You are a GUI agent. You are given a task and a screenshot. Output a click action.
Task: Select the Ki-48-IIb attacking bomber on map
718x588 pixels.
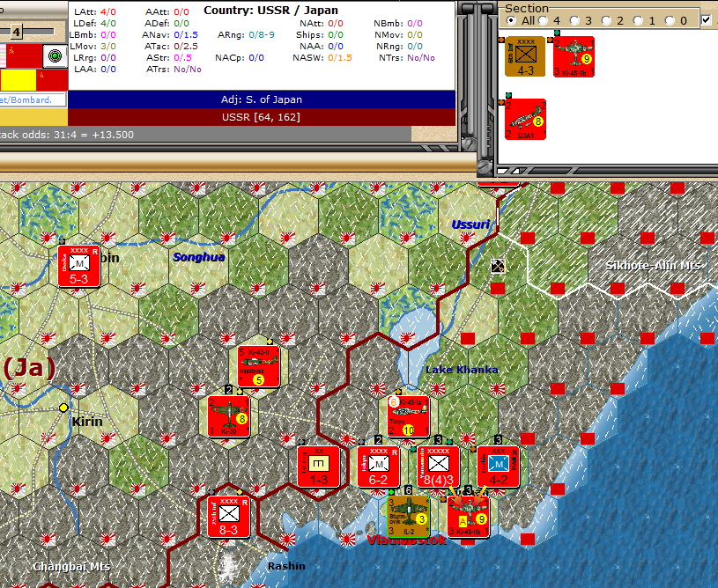pyautogui.click(x=468, y=517)
